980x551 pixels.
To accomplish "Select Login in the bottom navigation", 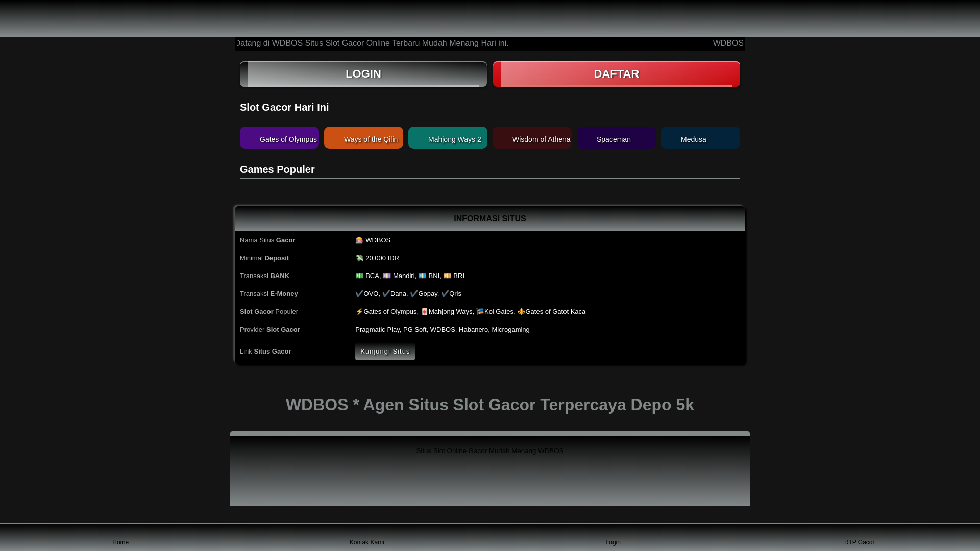I will (x=613, y=542).
